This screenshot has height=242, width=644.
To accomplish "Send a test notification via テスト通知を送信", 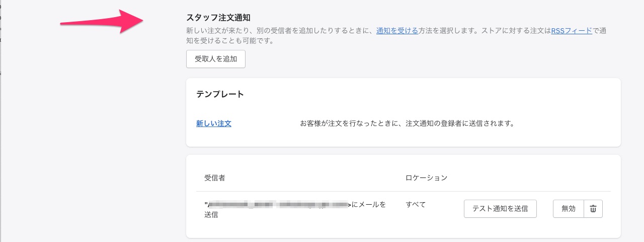I will [x=500, y=209].
